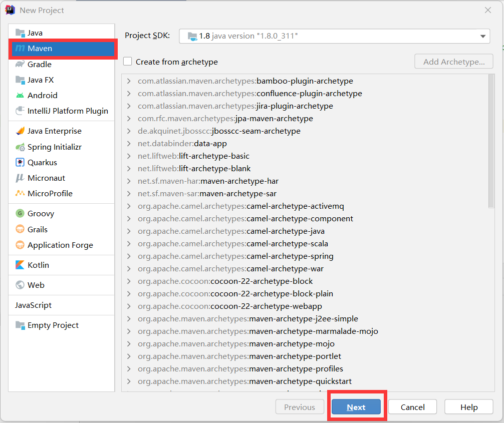504x423 pixels.
Task: Open the Project SDK dropdown arrow
Action: click(483, 37)
